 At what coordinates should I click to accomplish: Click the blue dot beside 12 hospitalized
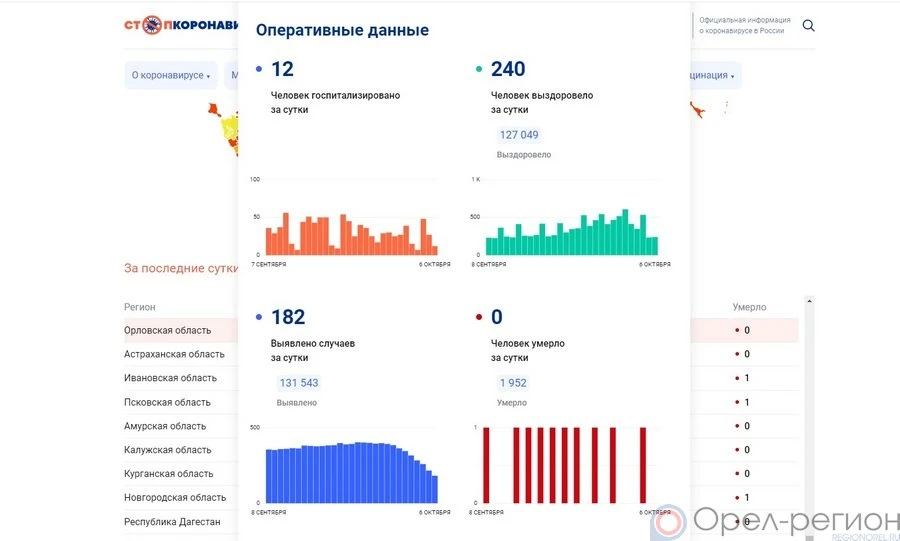tap(259, 70)
